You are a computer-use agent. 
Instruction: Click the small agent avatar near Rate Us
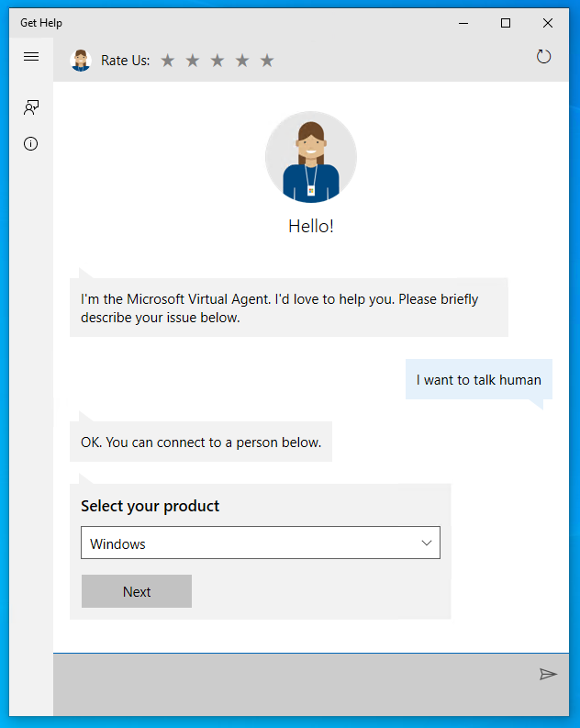pos(80,61)
